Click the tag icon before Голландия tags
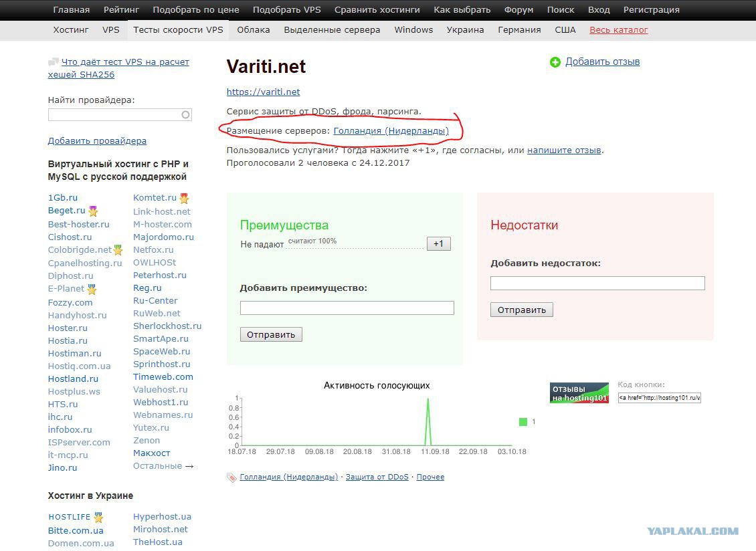Screen dimensions: 756x551 pos(231,477)
